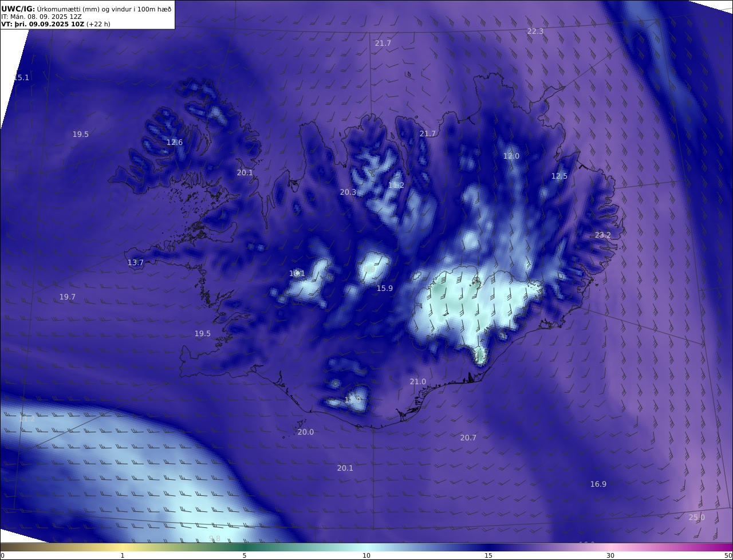The width and height of the screenshot is (733, 560).
Task: Click the 16.9 value in the southeast
Action: click(x=598, y=484)
